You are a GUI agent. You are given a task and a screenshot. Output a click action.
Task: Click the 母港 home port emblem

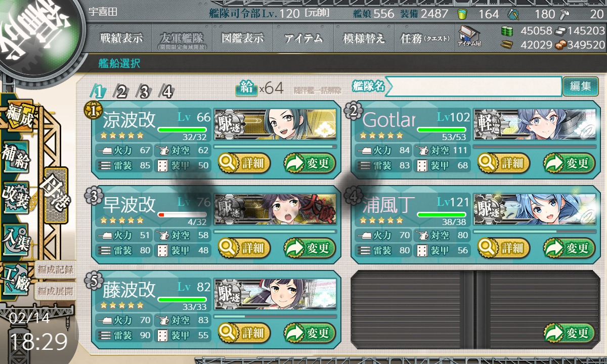pos(56,195)
